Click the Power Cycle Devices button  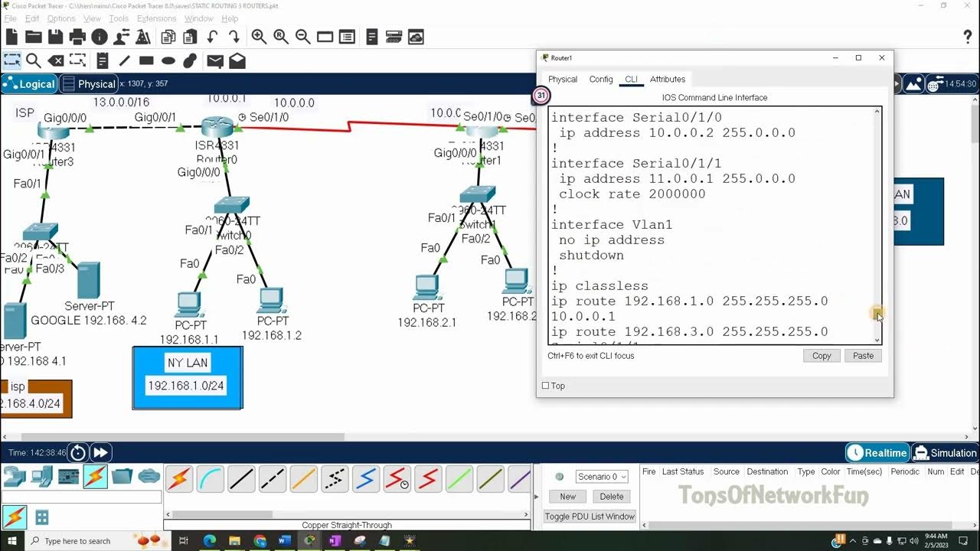78,452
